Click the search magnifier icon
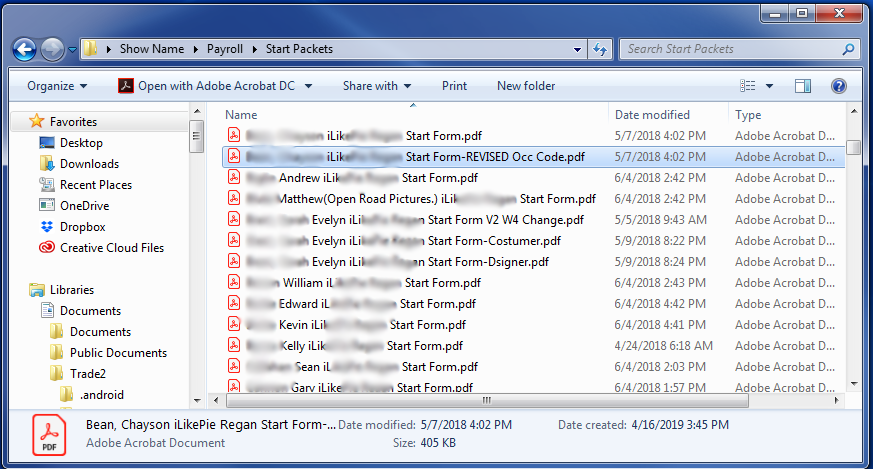This screenshot has width=873, height=469. pyautogui.click(x=848, y=48)
